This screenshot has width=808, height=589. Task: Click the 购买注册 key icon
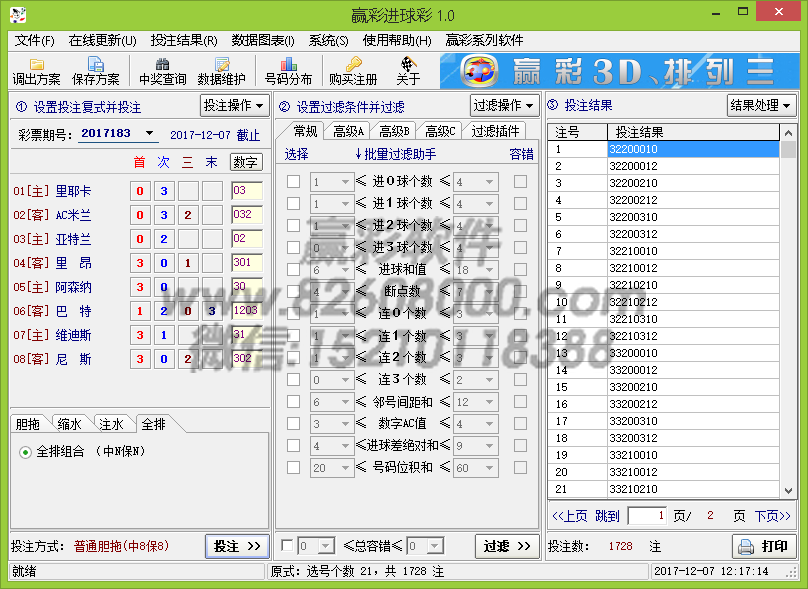click(353, 71)
